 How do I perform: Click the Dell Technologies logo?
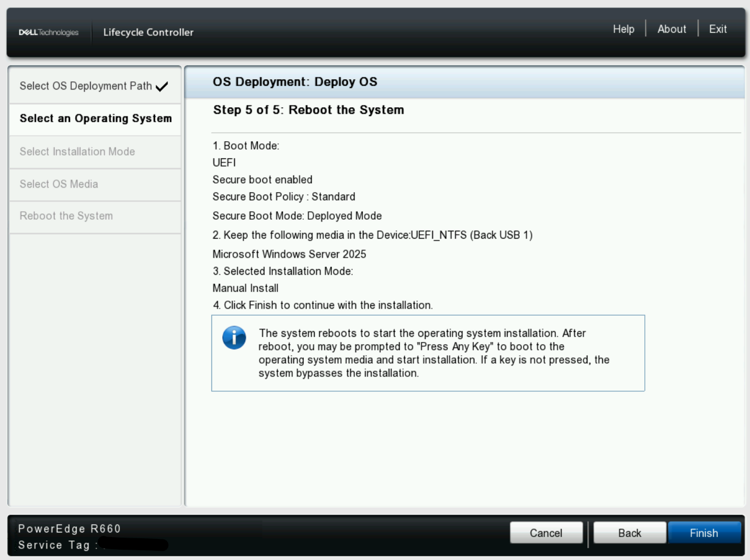point(48,33)
